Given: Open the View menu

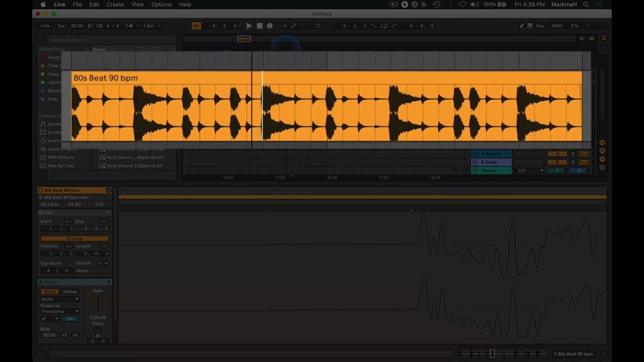Looking at the screenshot, I should tap(137, 5).
